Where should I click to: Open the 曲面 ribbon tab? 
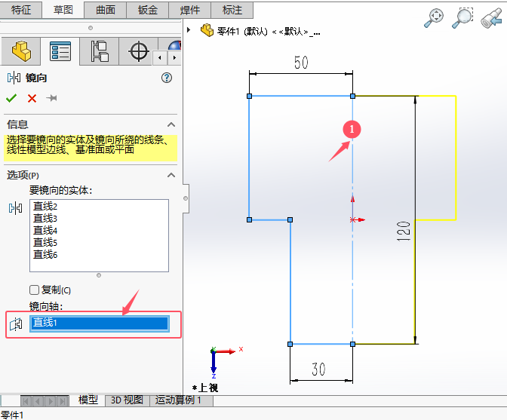pos(106,10)
